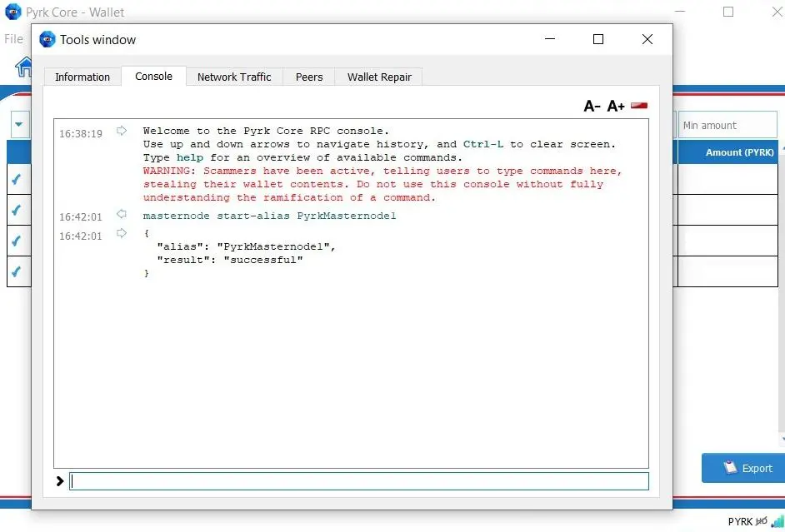Click the HD wallet status icon

tap(762, 521)
